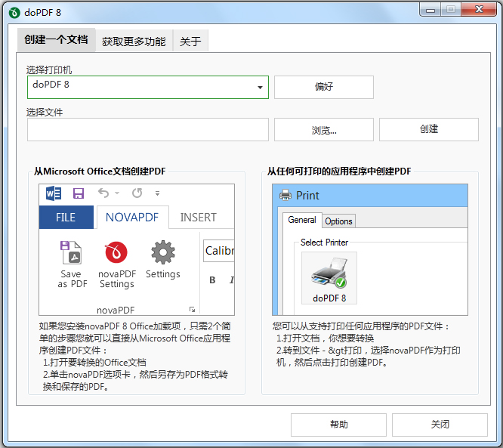
Task: Click the 选择文件 file path input field
Action: tap(148, 129)
